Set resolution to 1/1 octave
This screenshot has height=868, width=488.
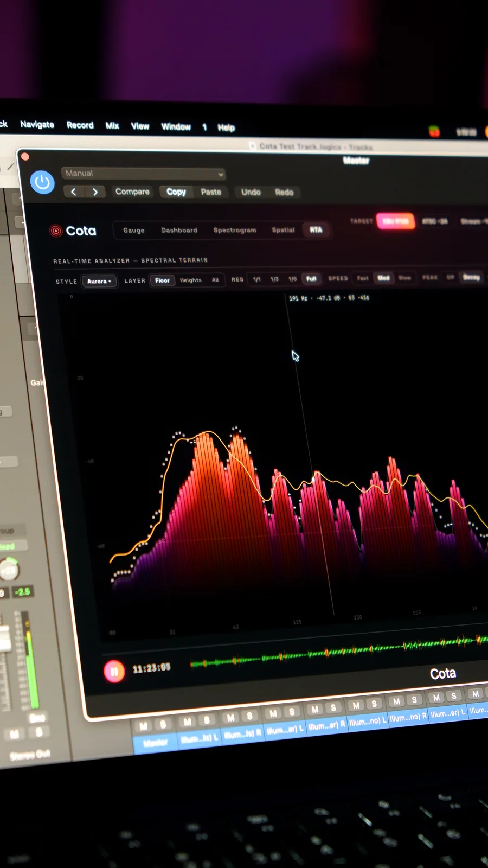[257, 279]
